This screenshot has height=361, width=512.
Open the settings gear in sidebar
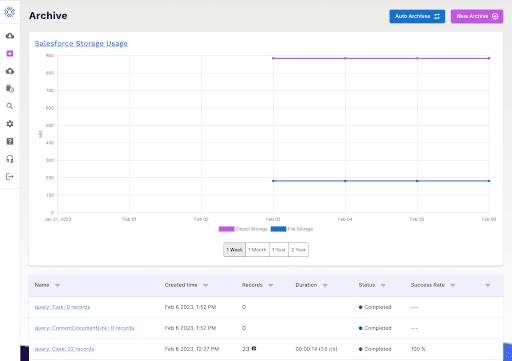coord(10,124)
